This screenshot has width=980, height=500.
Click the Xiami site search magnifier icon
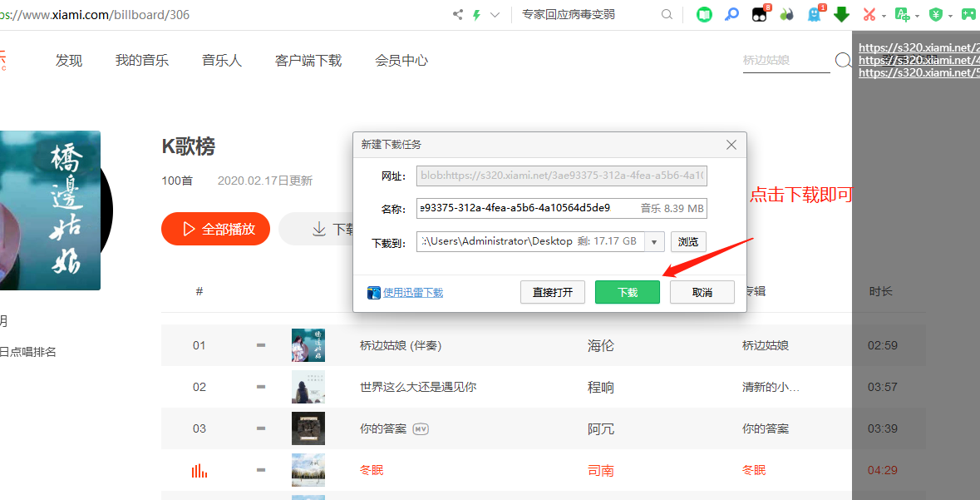[x=843, y=61]
